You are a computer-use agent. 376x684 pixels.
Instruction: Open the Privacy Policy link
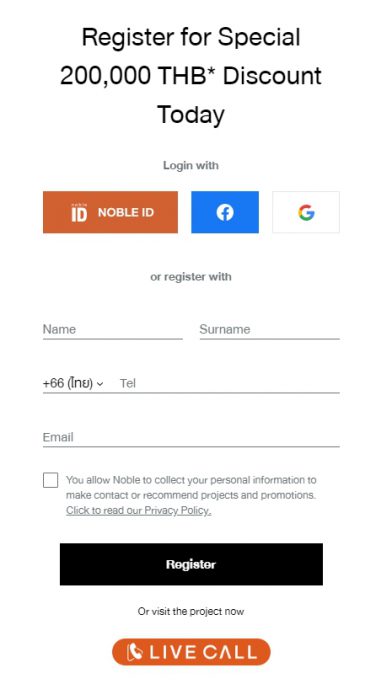tap(139, 510)
